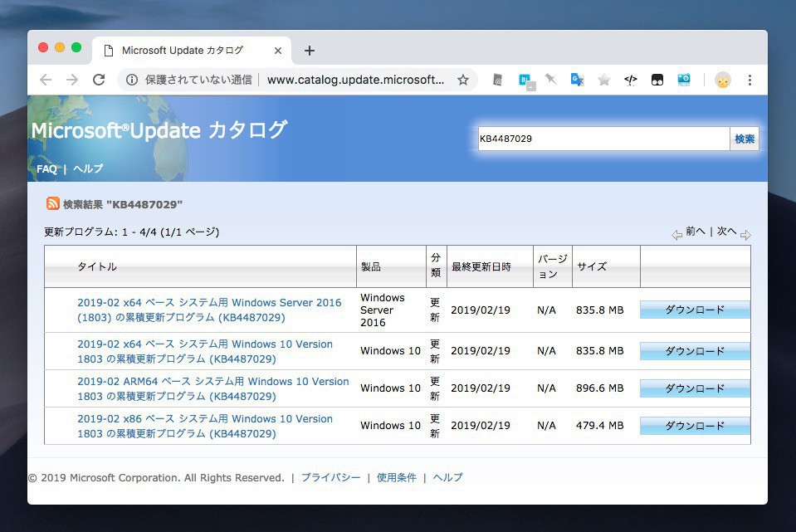Click the KB4487029 search input field
This screenshot has width=796, height=532.
603,139
